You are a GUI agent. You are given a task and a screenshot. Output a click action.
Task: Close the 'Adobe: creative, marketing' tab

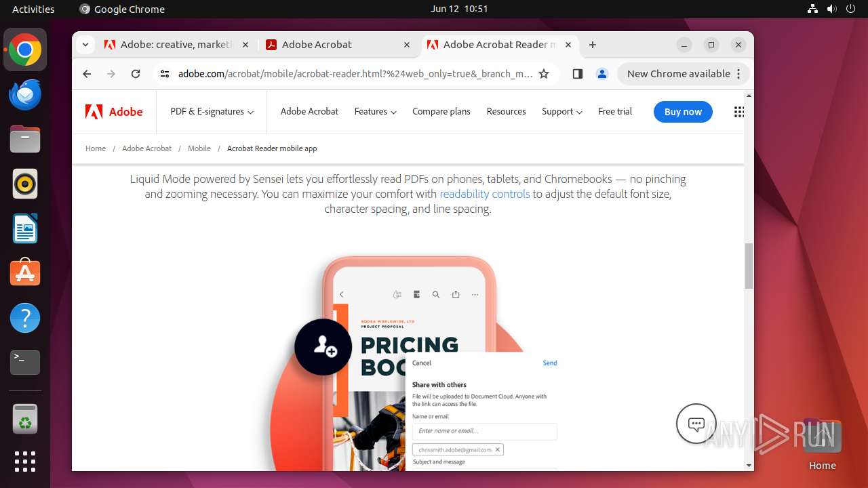[x=245, y=45]
